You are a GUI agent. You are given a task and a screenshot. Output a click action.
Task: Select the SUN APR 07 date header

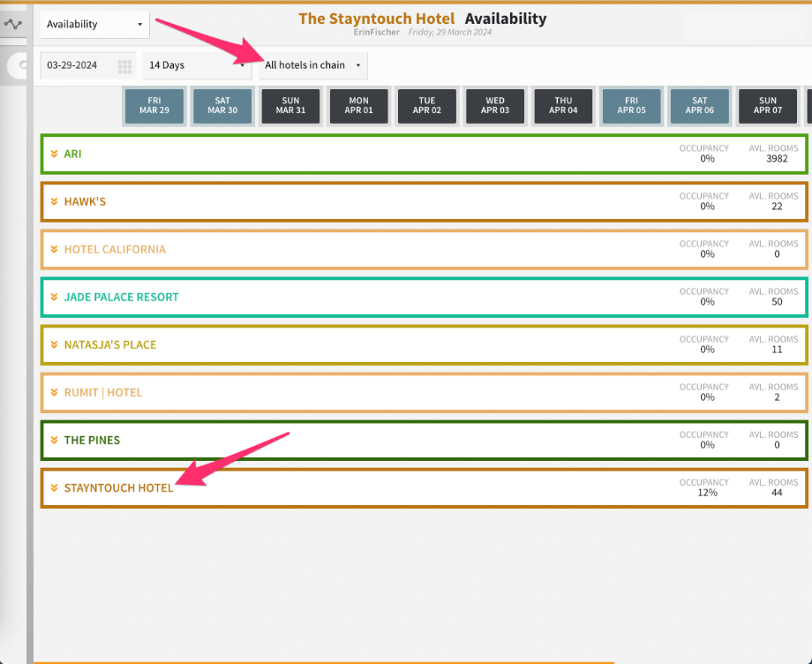[768, 106]
